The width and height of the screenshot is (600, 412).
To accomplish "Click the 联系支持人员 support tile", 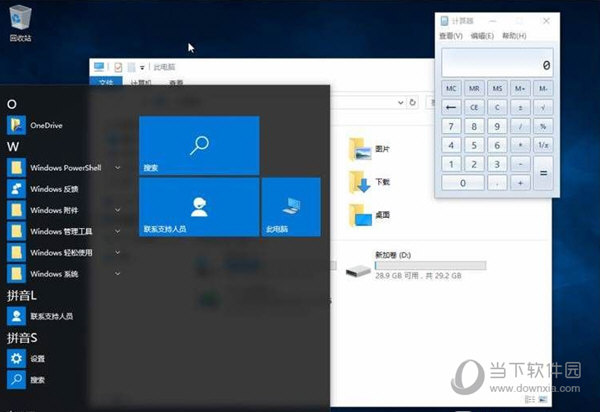I will (199, 207).
